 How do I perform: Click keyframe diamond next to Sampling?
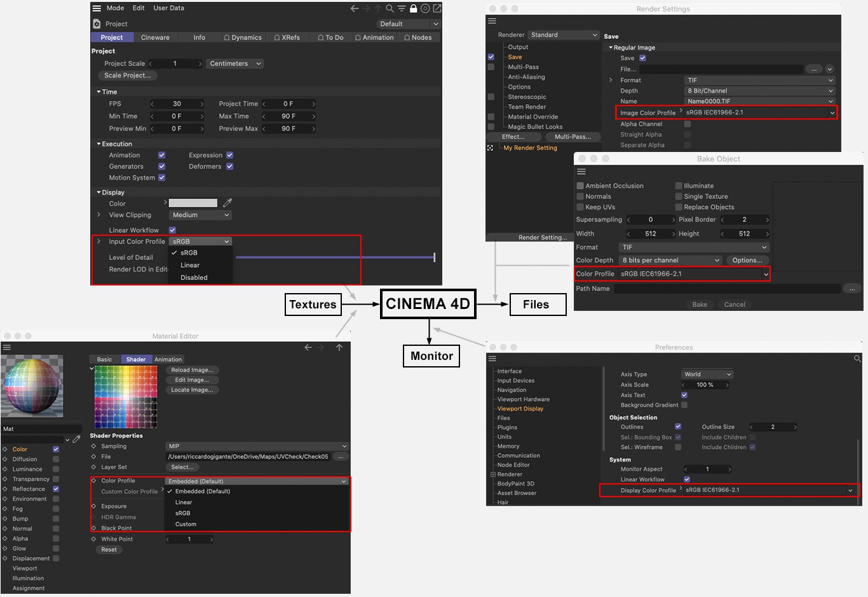[x=93, y=446]
